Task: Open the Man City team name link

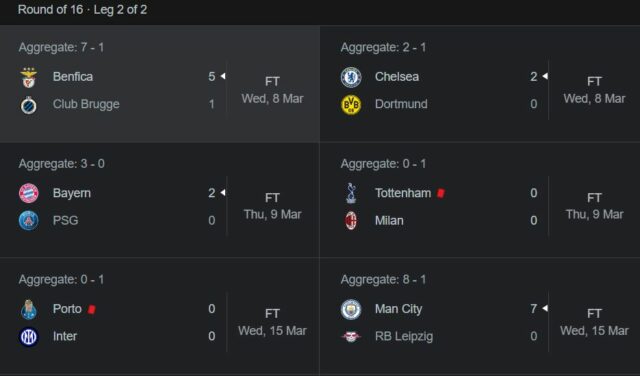Action: coord(398,309)
